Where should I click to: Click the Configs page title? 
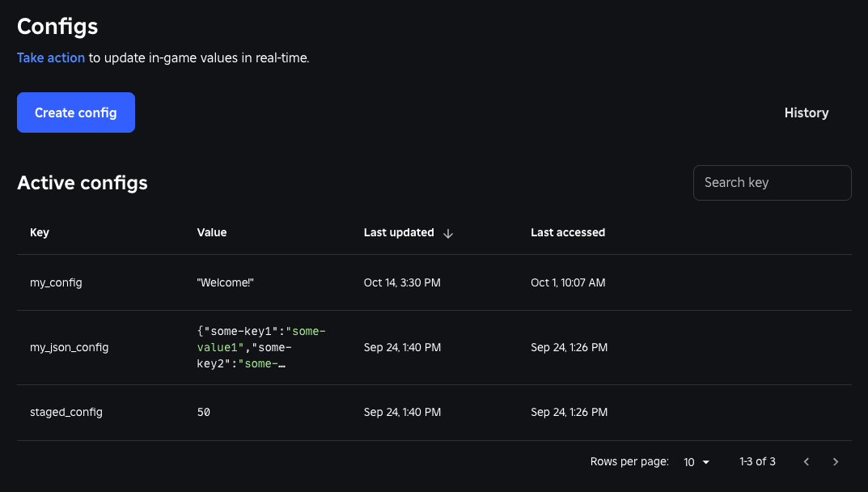(x=57, y=27)
